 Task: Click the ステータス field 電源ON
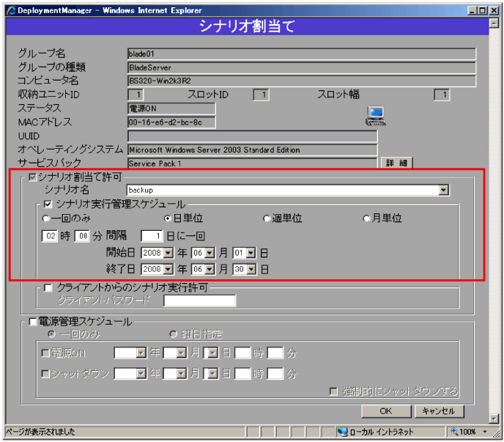coord(171,108)
